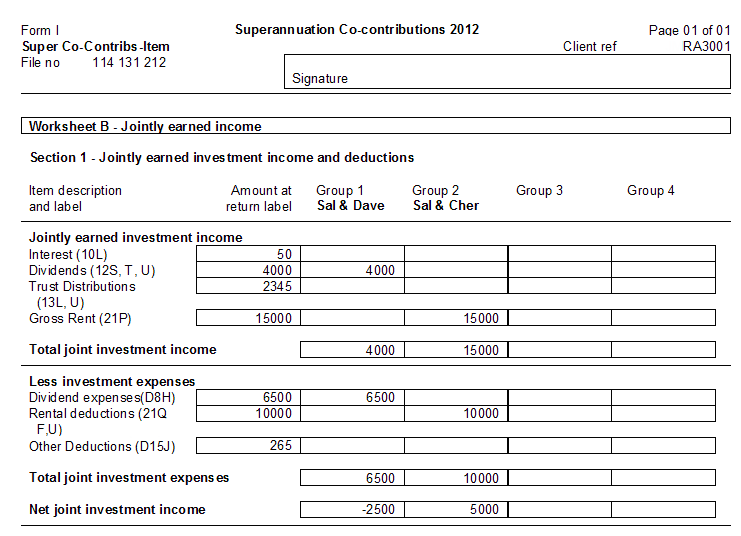The image size is (741, 536).
Task: Select Total joint investment income Group 1 cell
Action: [x=352, y=350]
